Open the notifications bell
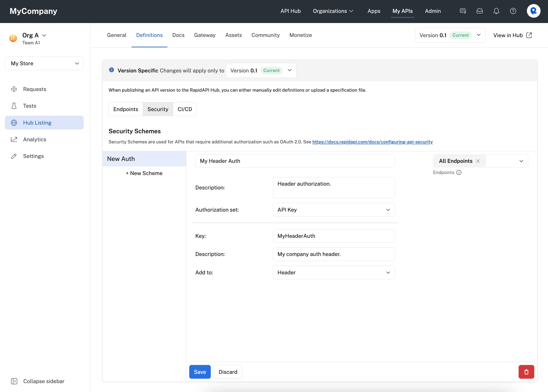Viewport: 548px width, 392px height. [x=496, y=11]
